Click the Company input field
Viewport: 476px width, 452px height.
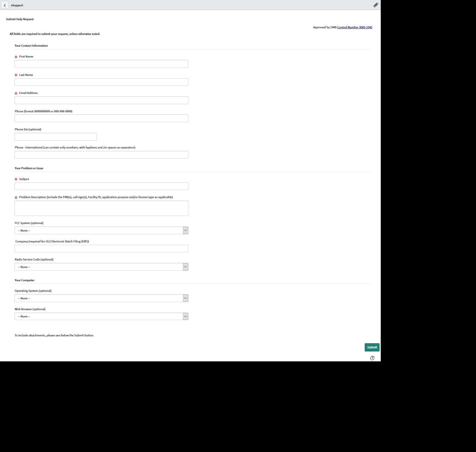(101, 249)
